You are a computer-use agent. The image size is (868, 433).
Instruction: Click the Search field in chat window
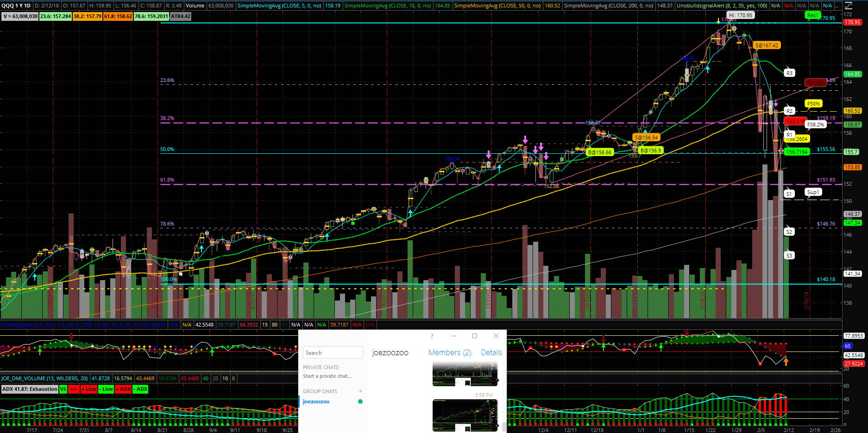(x=333, y=352)
